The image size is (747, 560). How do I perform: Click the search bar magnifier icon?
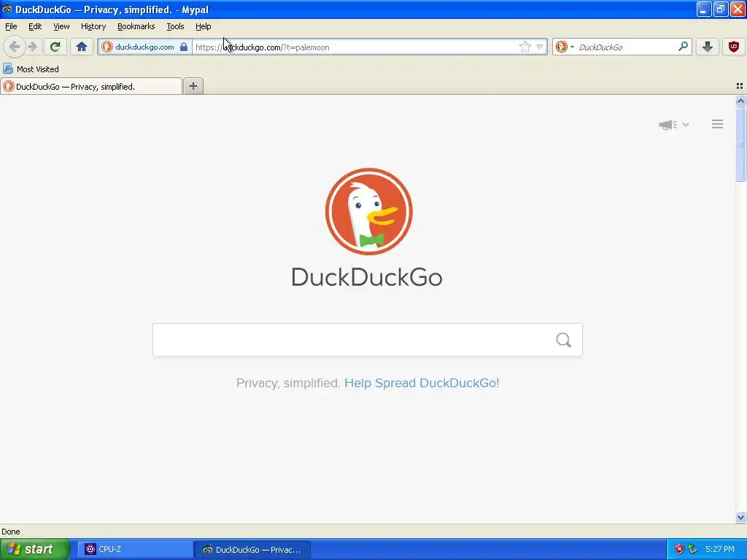coord(683,47)
